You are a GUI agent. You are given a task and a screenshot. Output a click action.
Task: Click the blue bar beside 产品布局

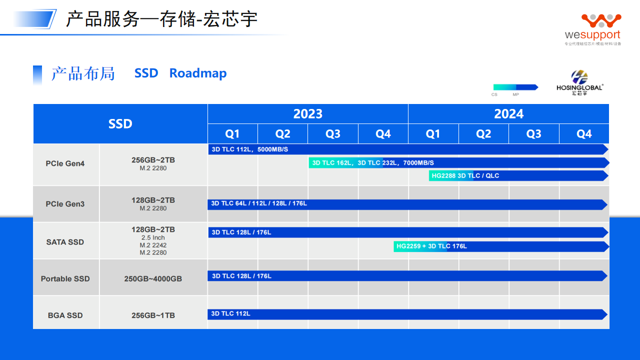pos(38,74)
